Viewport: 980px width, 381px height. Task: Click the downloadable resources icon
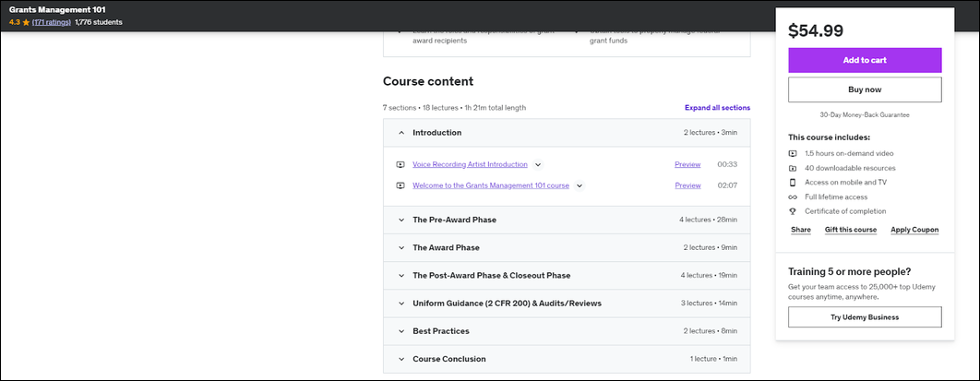pyautogui.click(x=793, y=168)
